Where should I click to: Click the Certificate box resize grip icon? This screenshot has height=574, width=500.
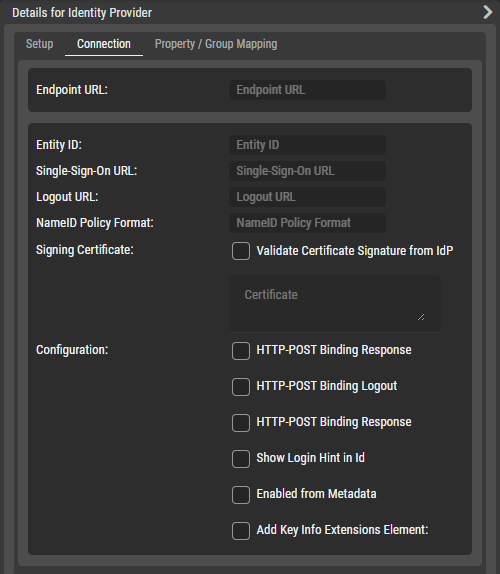point(421,317)
